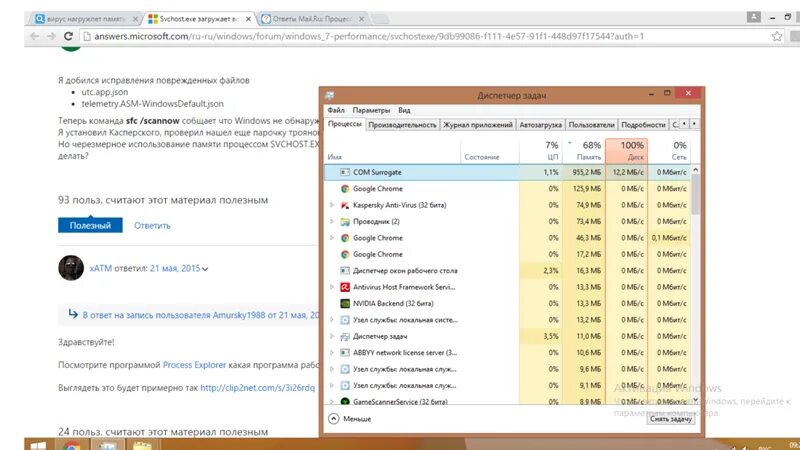
Task: Expand Узел службы: локальная система row
Action: pos(332,320)
